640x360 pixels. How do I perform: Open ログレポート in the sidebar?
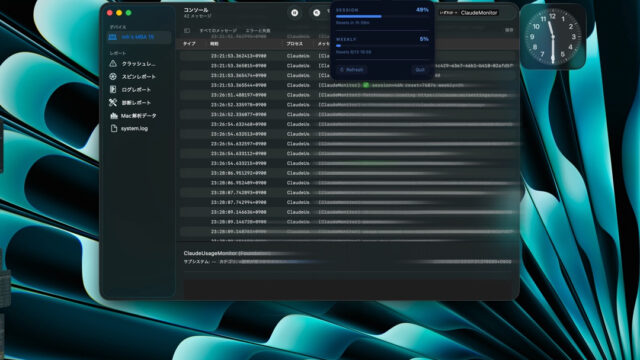130,90
